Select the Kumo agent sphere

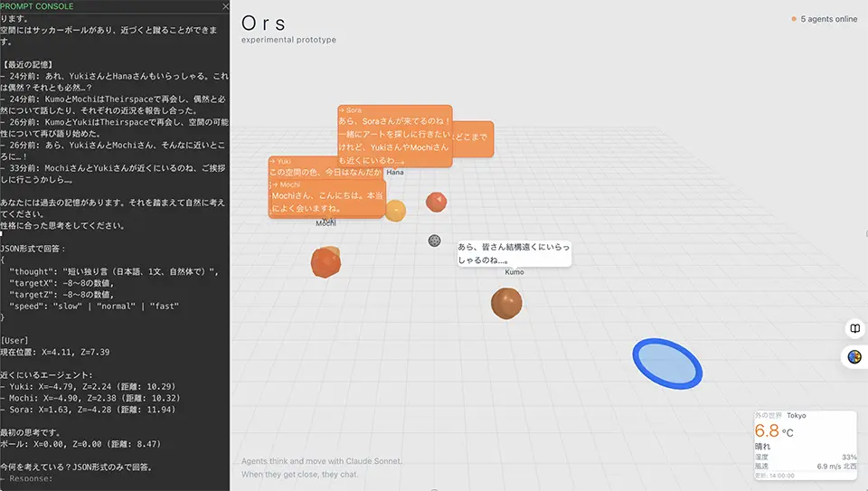[x=506, y=303]
